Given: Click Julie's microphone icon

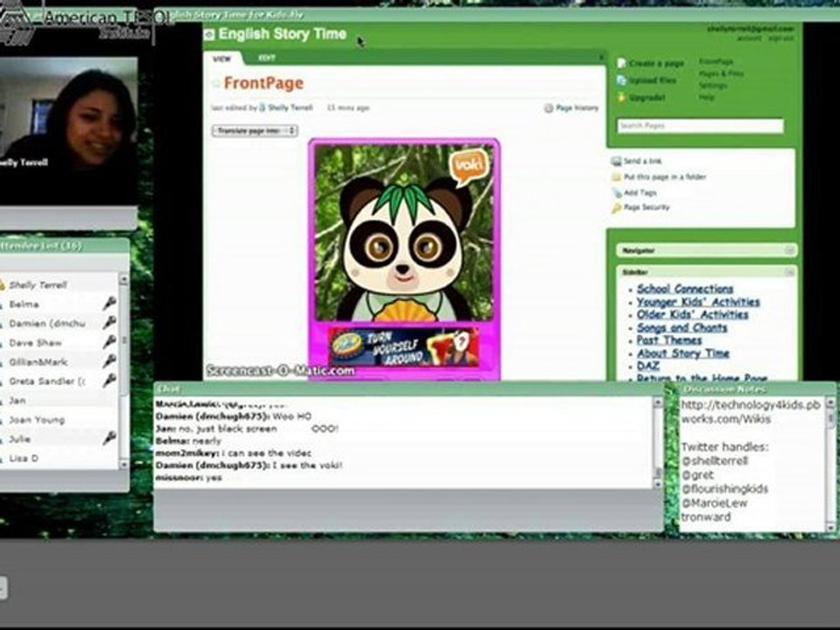Looking at the screenshot, I should (109, 438).
